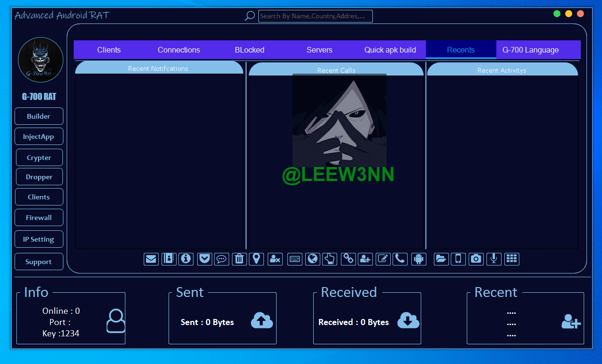Open the contacts book icon
Viewport: 602px width, 364px height.
click(x=169, y=259)
